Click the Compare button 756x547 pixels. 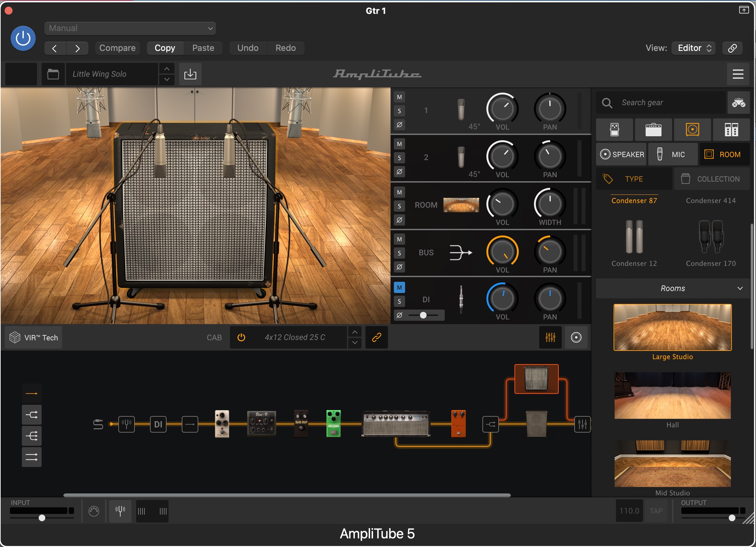[117, 48]
